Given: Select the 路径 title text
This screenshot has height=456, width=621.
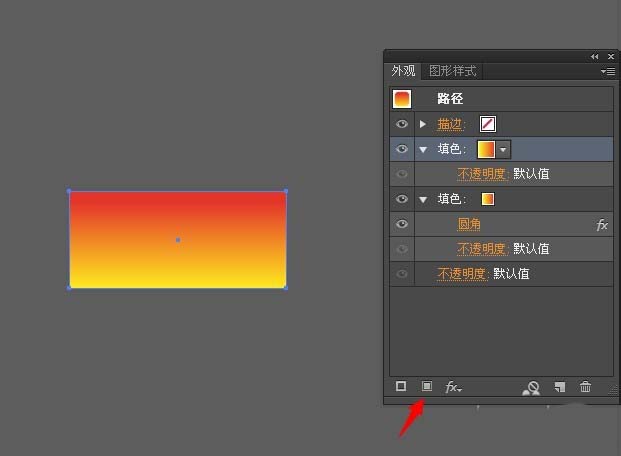Looking at the screenshot, I should [x=450, y=99].
